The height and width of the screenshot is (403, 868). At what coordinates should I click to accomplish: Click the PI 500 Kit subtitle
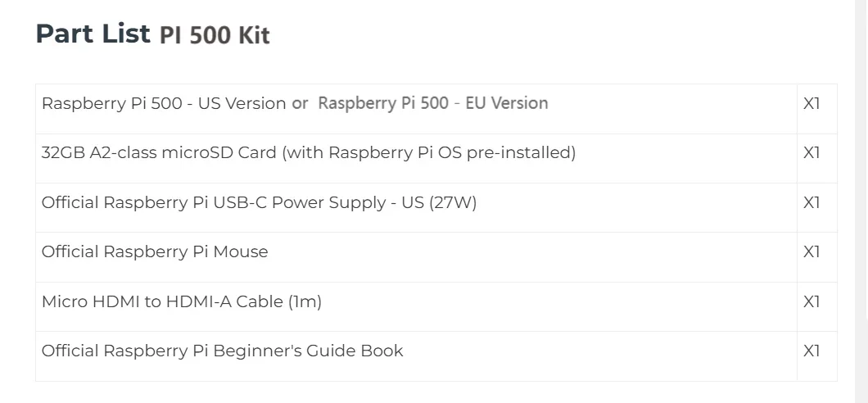215,36
